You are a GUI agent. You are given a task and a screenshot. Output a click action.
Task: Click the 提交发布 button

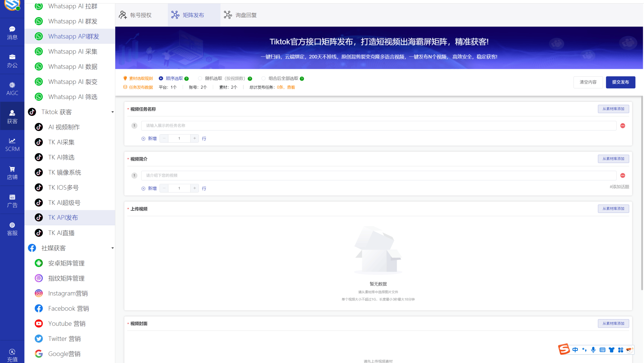pos(620,82)
